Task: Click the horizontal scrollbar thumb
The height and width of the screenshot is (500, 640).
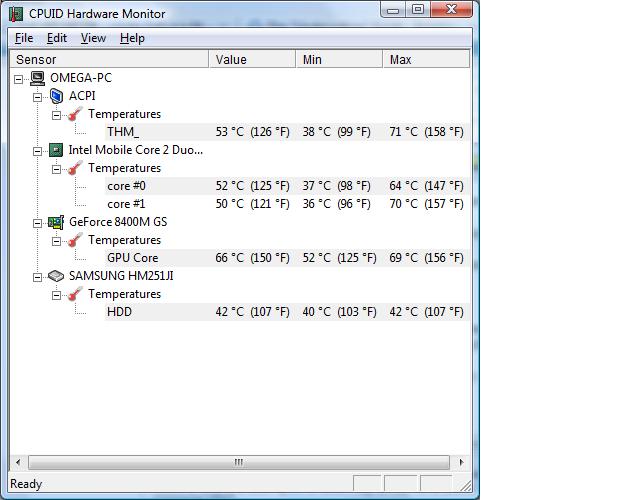Action: coord(239,462)
